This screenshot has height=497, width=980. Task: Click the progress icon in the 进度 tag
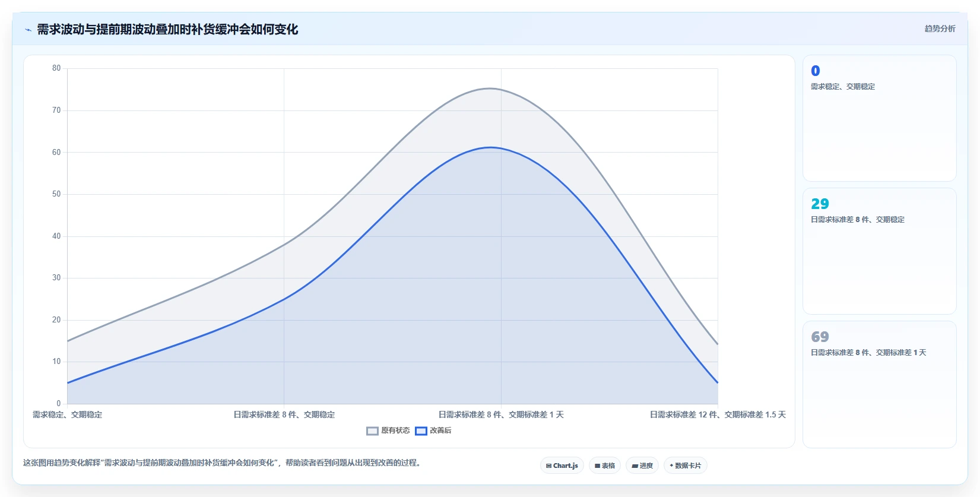pos(635,466)
